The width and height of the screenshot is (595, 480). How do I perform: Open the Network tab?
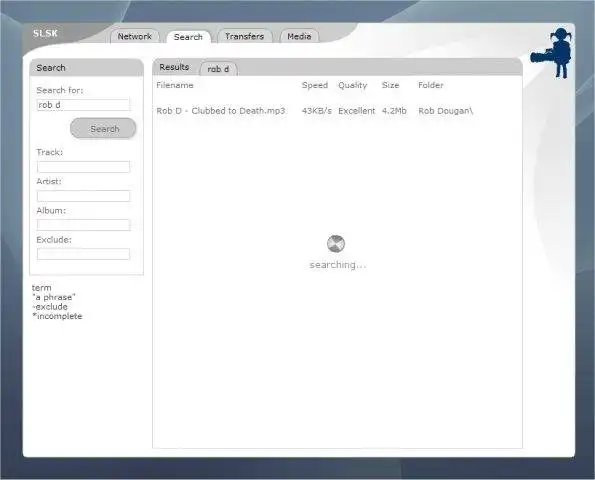coord(135,36)
